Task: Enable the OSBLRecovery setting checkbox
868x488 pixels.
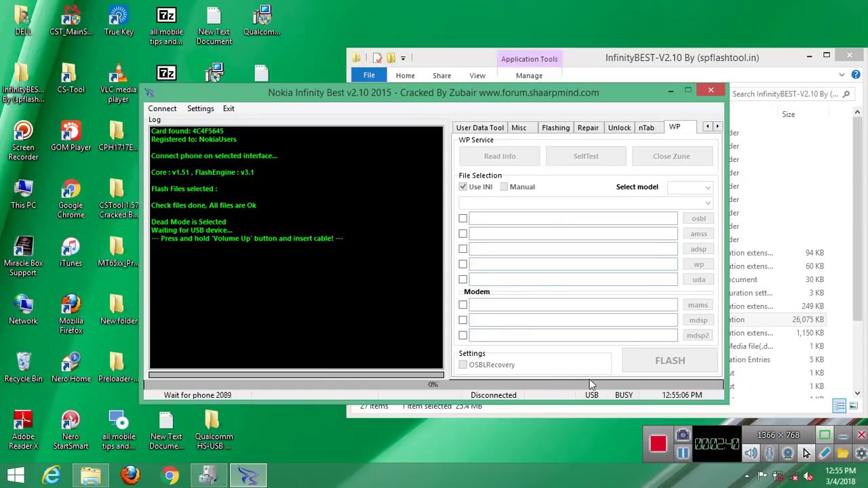Action: pos(462,365)
